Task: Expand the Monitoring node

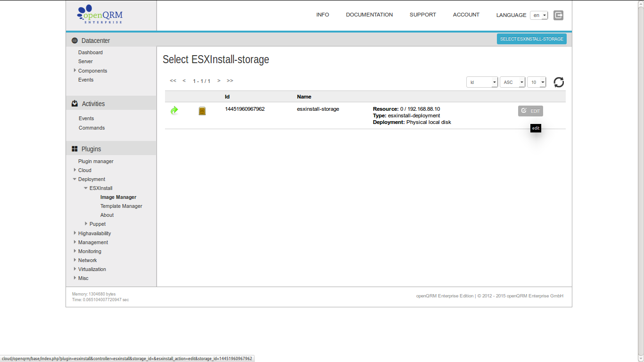Action: coord(75,251)
